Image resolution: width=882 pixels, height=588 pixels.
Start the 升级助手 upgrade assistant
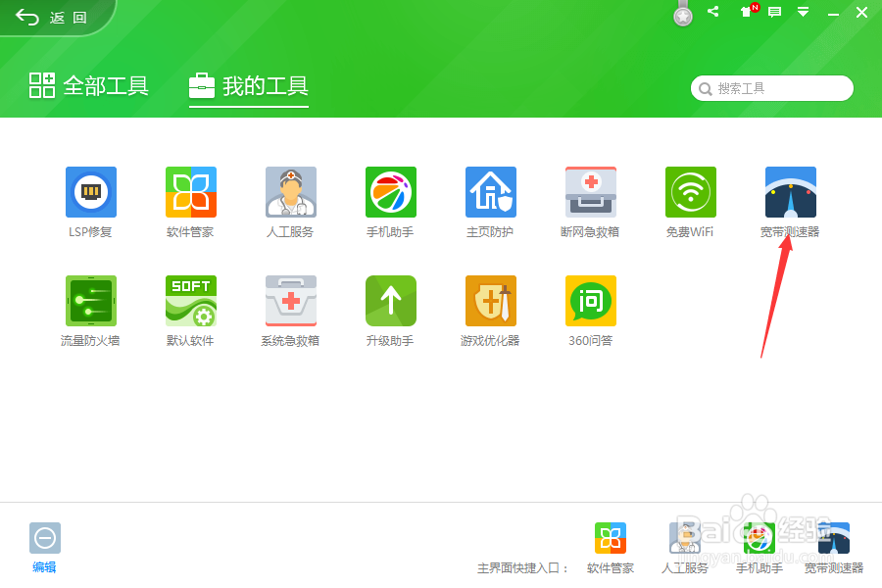(390, 301)
